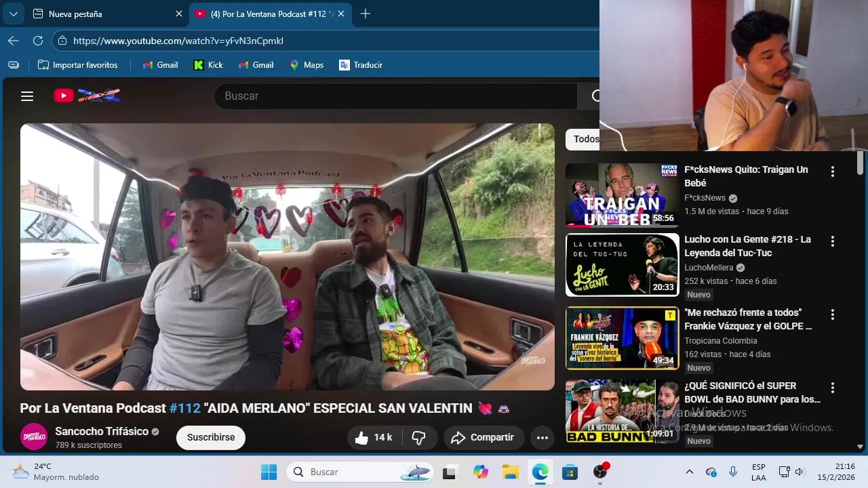Open the first Gmail bookmark

click(160, 65)
